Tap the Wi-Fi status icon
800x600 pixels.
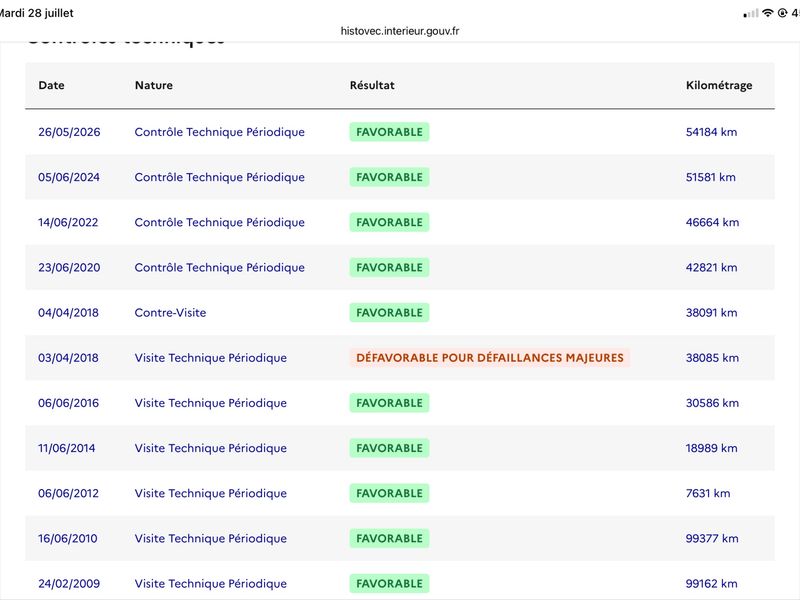coord(767,13)
